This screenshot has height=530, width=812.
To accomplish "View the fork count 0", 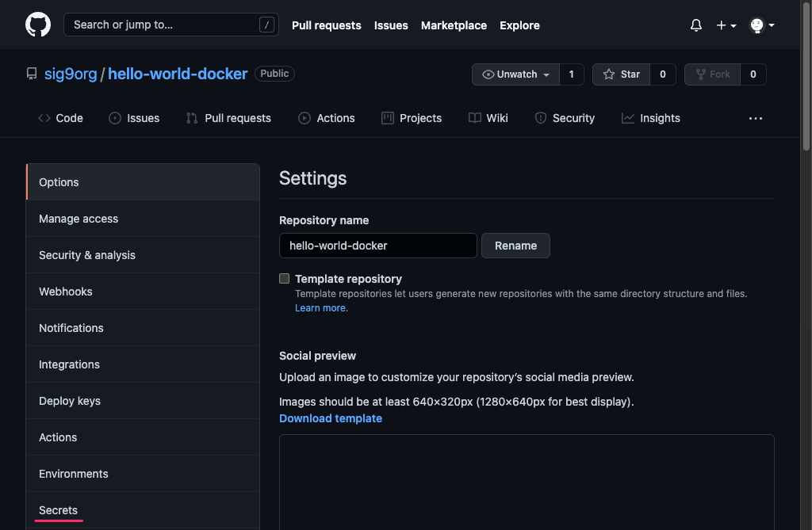I will (x=753, y=74).
